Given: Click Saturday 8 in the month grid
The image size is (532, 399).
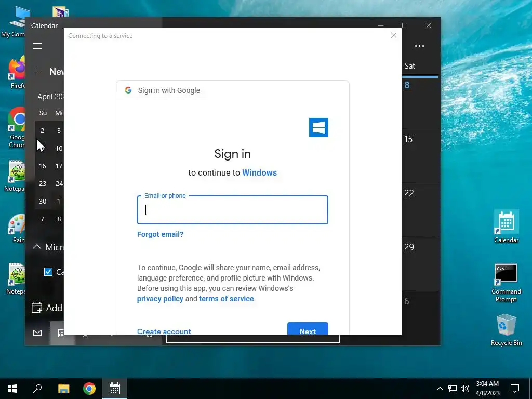Looking at the screenshot, I should pos(420,102).
